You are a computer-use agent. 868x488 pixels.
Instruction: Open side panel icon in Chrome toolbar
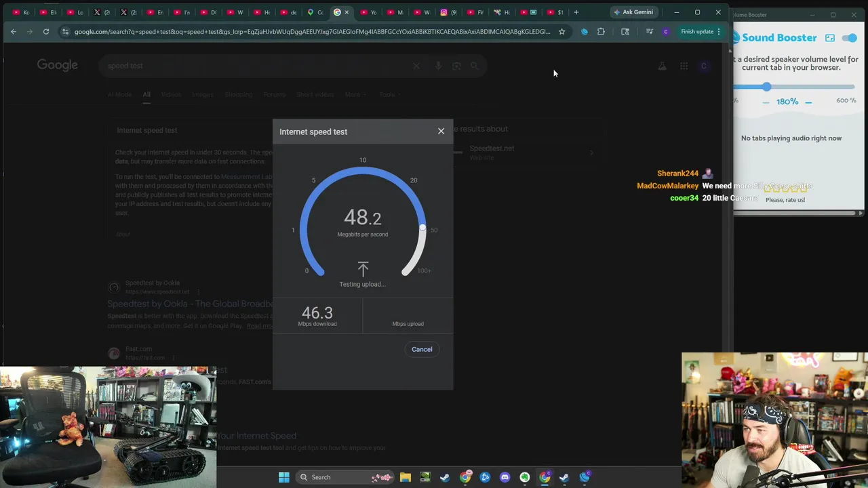coord(625,31)
